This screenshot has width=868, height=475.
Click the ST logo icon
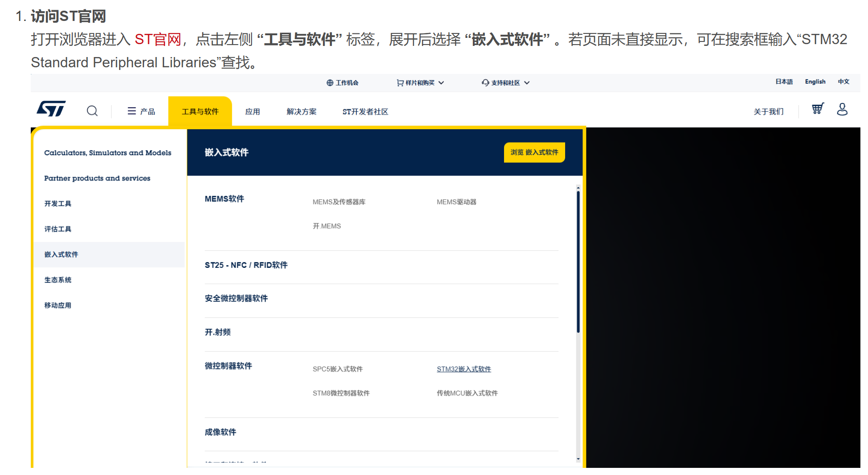51,109
